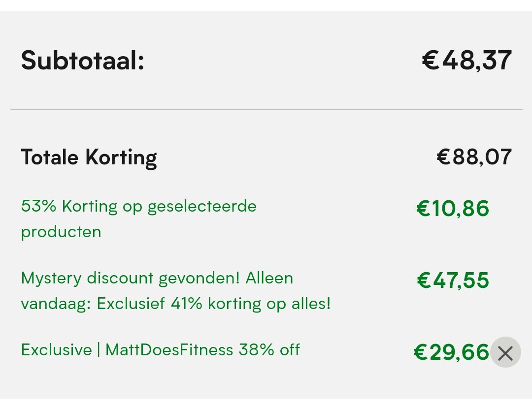Select the €88,07 total discount amount
This screenshot has height=406, width=532.
click(x=474, y=157)
